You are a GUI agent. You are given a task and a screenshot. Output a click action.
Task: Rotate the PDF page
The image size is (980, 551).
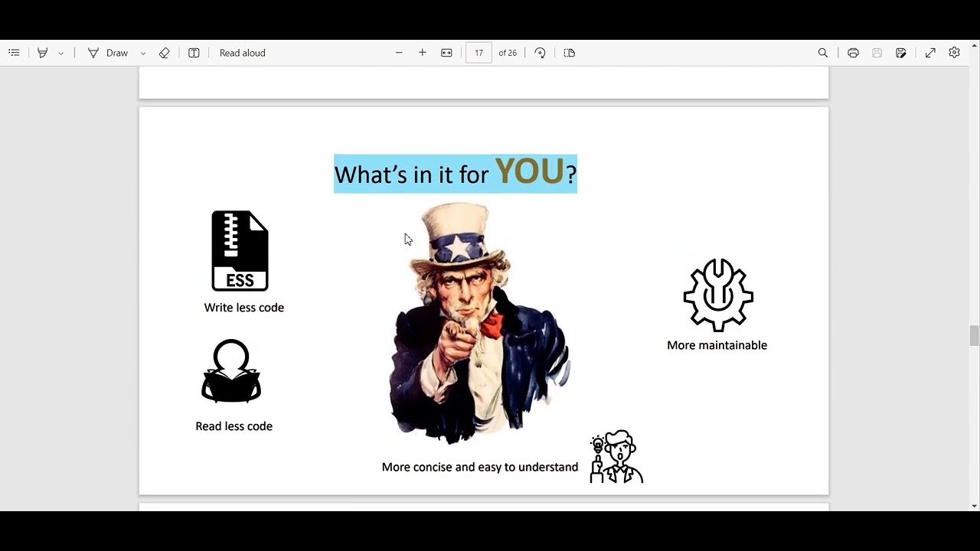540,53
